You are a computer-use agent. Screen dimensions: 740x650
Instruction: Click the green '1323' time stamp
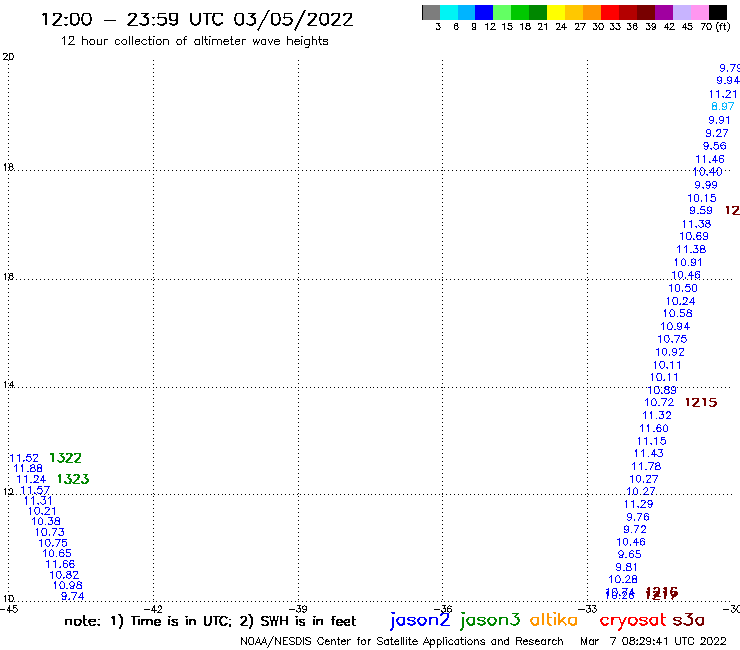pyautogui.click(x=73, y=479)
